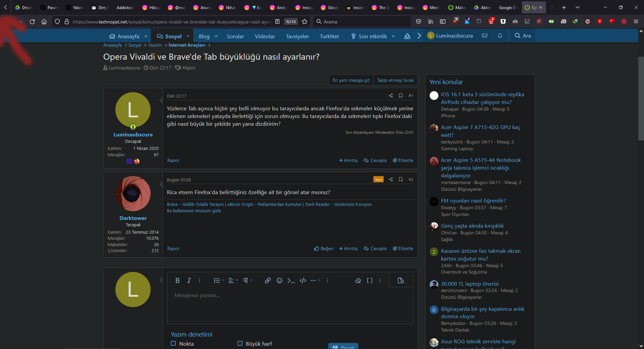Report post #1 with Rapor
644x349 pixels.
(173, 160)
